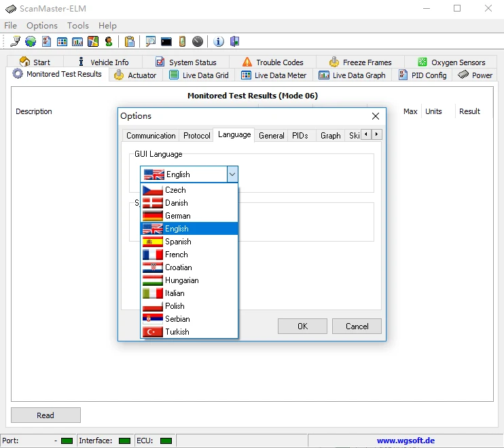This screenshot has height=448, width=504.
Task: Click the connect cable plug toolbar icon
Action: point(15,41)
